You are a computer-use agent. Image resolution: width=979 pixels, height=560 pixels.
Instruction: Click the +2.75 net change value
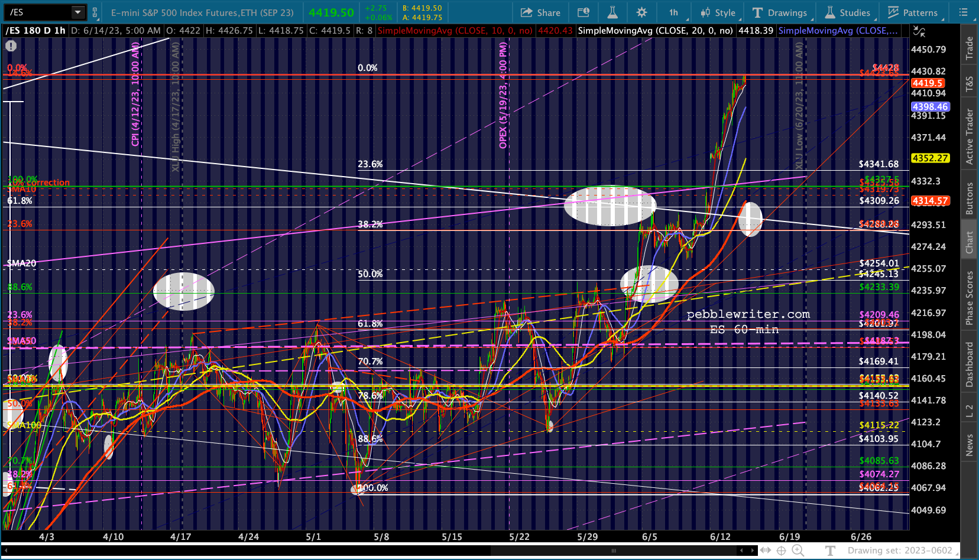[376, 8]
